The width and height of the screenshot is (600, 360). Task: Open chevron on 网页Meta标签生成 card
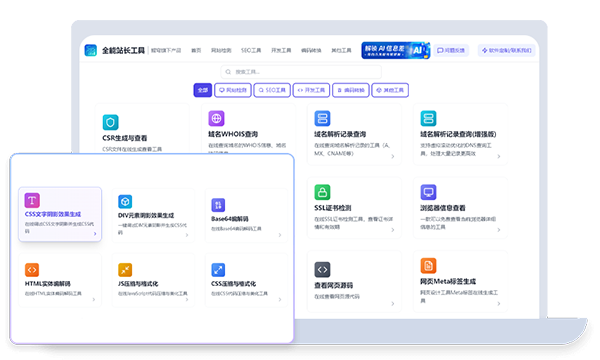tap(499, 303)
